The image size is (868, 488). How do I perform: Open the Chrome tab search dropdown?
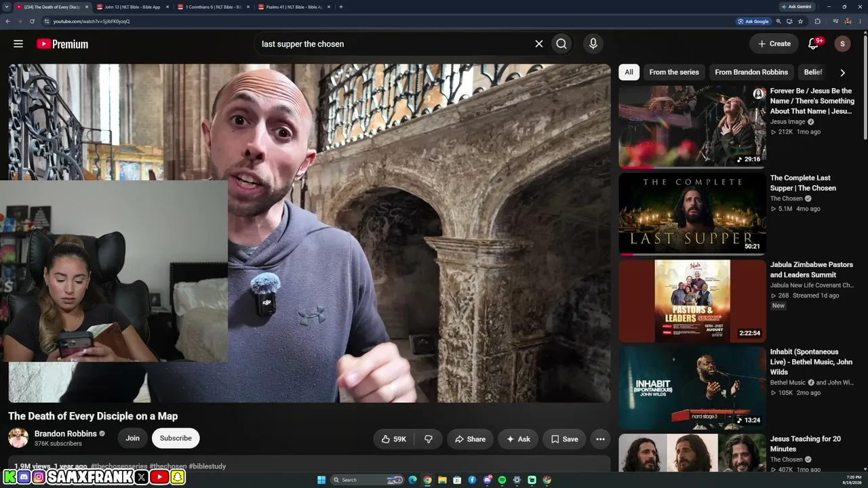pos(7,7)
